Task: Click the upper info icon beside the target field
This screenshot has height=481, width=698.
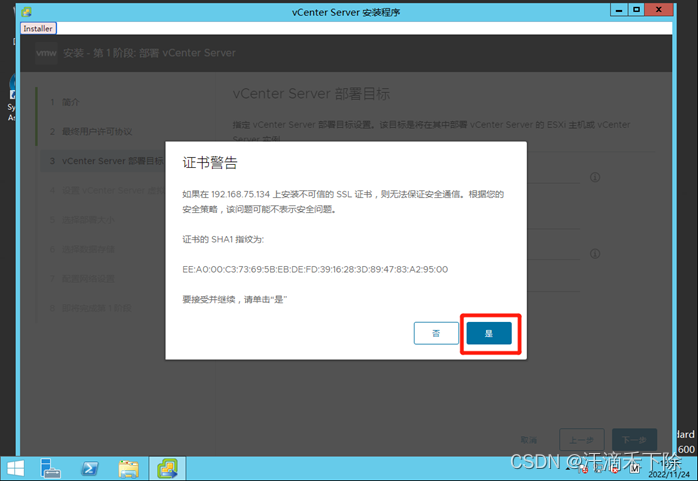Action: [x=595, y=177]
